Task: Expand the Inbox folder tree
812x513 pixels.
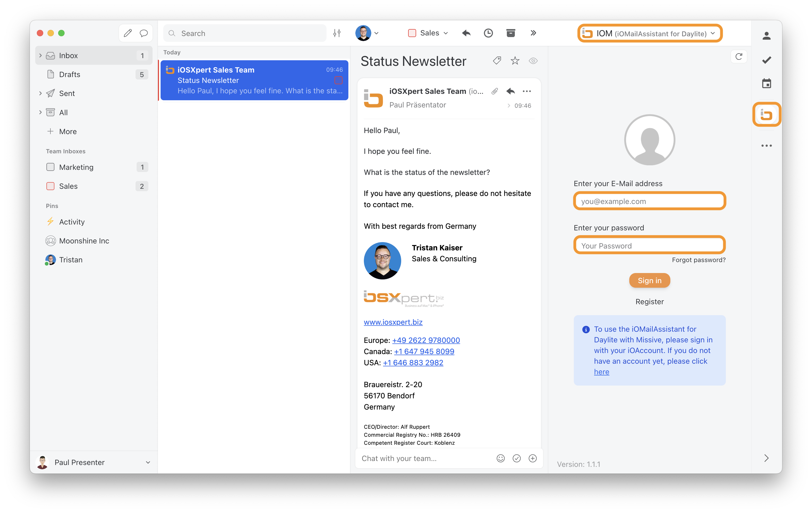Action: (41, 55)
